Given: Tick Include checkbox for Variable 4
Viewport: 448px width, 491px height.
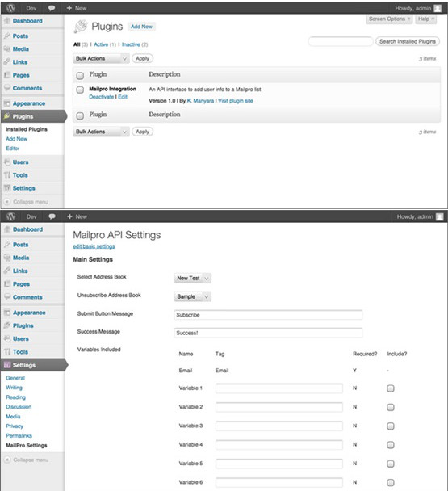Looking at the screenshot, I should (x=391, y=445).
